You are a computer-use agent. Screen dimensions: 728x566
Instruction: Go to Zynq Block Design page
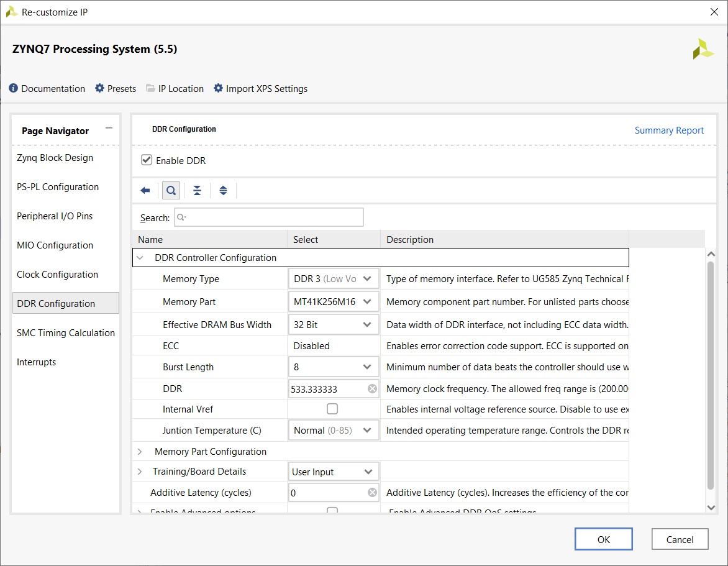tap(55, 158)
